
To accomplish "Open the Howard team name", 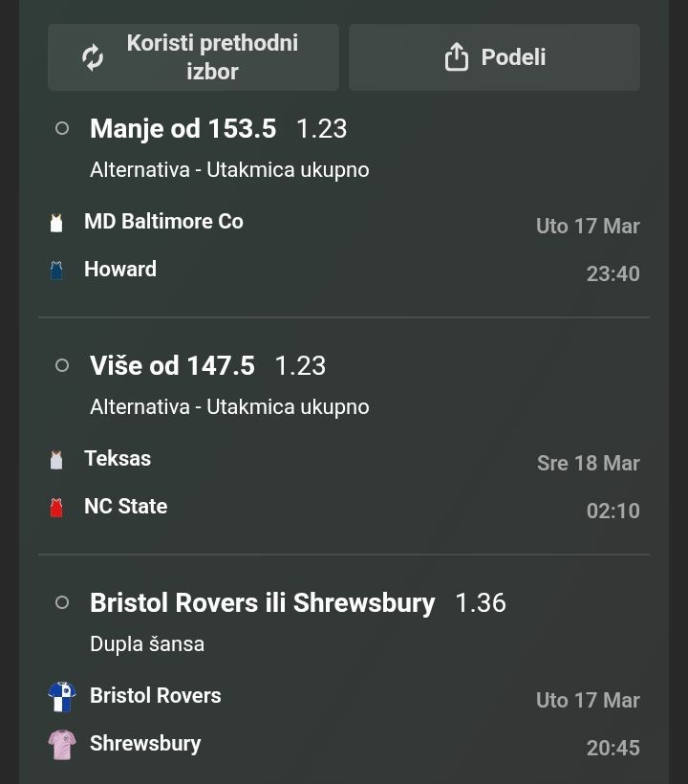I will (x=120, y=270).
